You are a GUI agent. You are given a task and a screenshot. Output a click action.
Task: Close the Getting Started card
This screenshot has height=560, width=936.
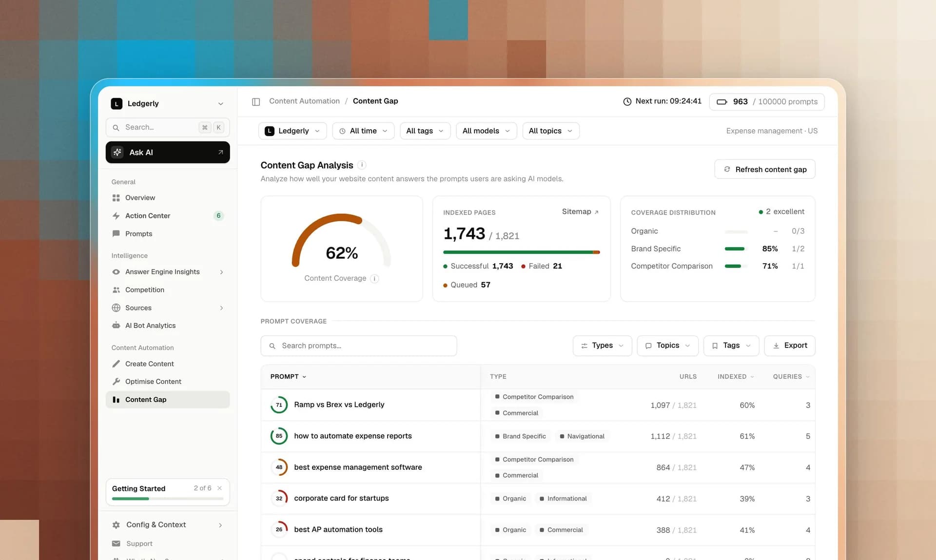219,488
